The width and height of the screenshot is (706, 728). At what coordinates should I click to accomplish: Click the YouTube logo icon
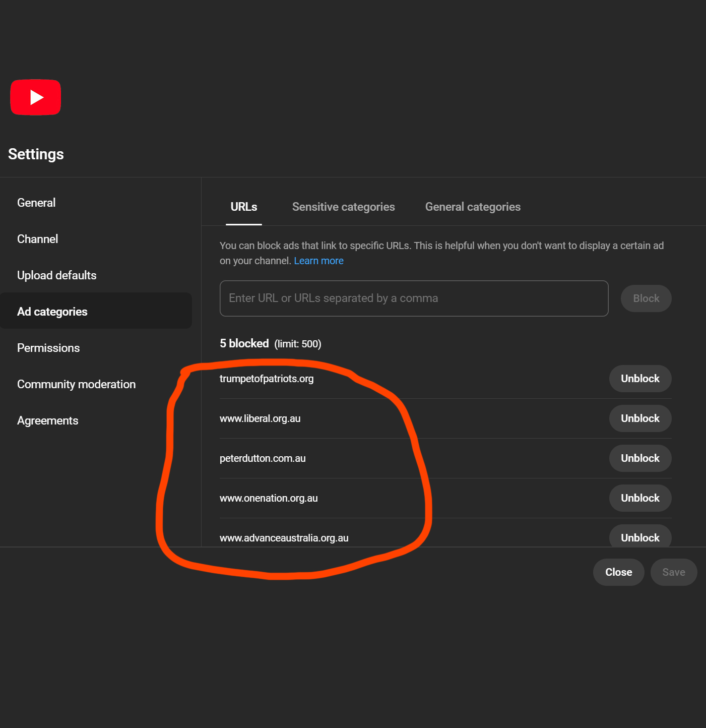tap(36, 97)
